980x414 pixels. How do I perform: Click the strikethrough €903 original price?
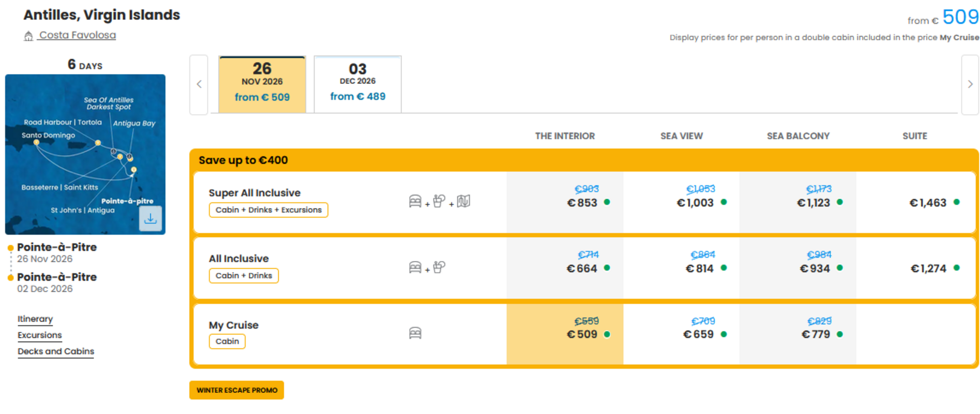(586, 189)
